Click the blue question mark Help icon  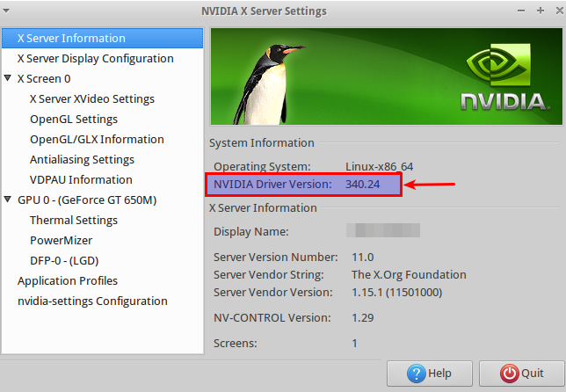[417, 374]
